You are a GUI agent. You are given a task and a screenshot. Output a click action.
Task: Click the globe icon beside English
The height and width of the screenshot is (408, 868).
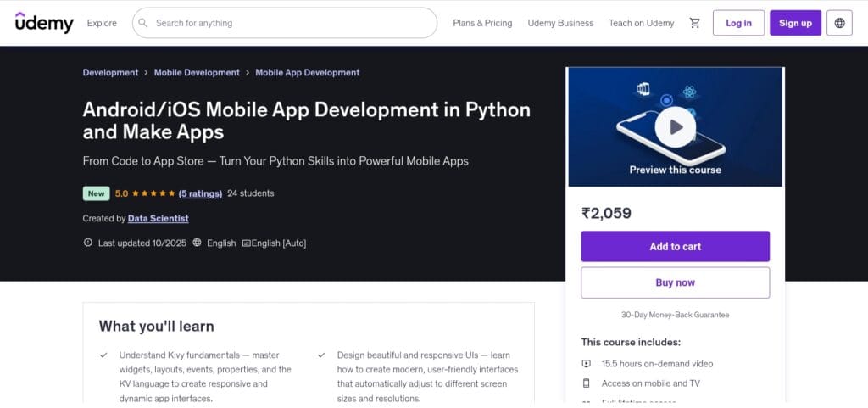click(197, 243)
